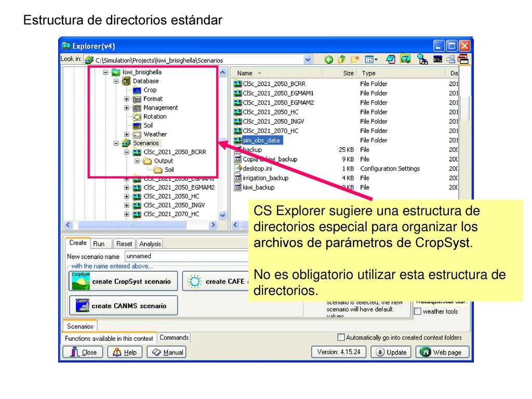Open Help
The image size is (532, 399).
[x=125, y=352]
